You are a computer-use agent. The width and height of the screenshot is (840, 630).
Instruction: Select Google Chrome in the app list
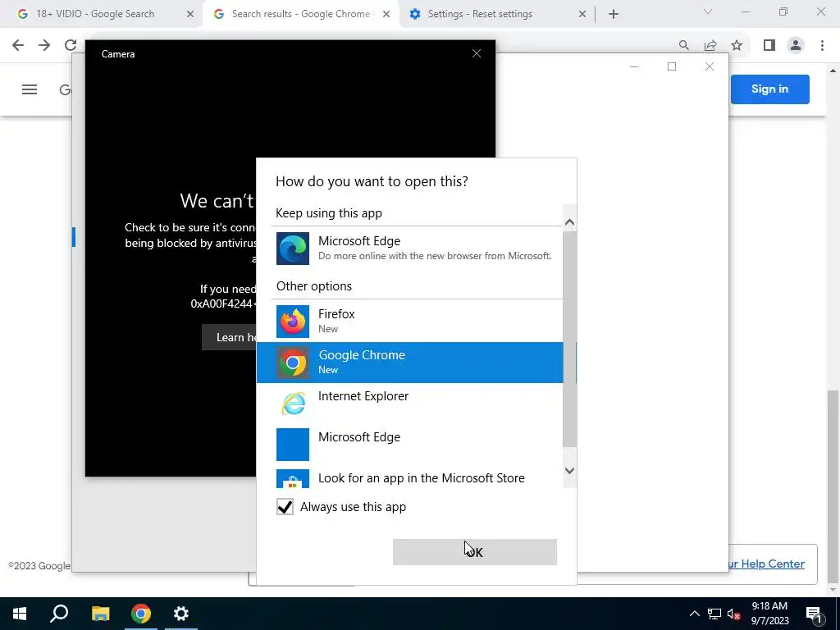click(x=410, y=363)
